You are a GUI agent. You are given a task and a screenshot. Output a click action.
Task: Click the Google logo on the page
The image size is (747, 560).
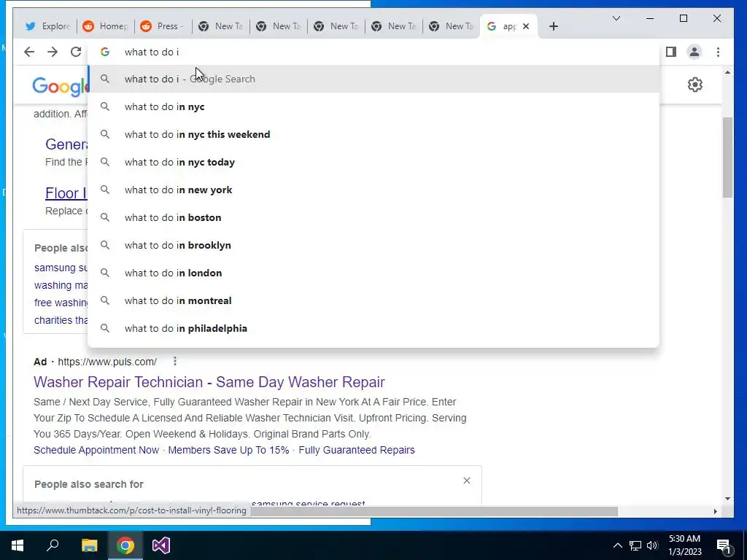pos(60,87)
